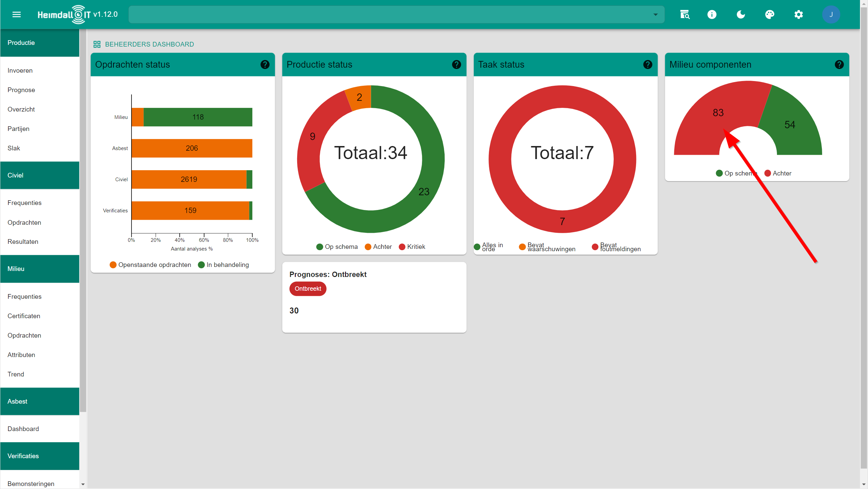Open help for Milieu componenten card
The width and height of the screenshot is (868, 489).
tap(839, 64)
